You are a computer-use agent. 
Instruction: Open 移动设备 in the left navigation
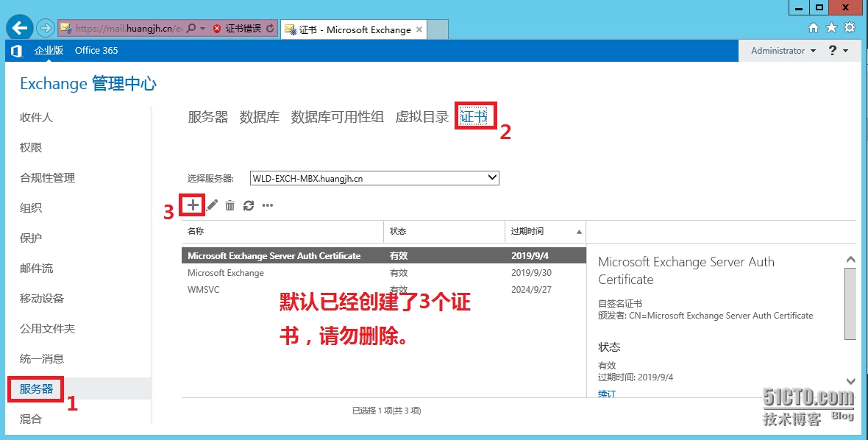point(41,298)
